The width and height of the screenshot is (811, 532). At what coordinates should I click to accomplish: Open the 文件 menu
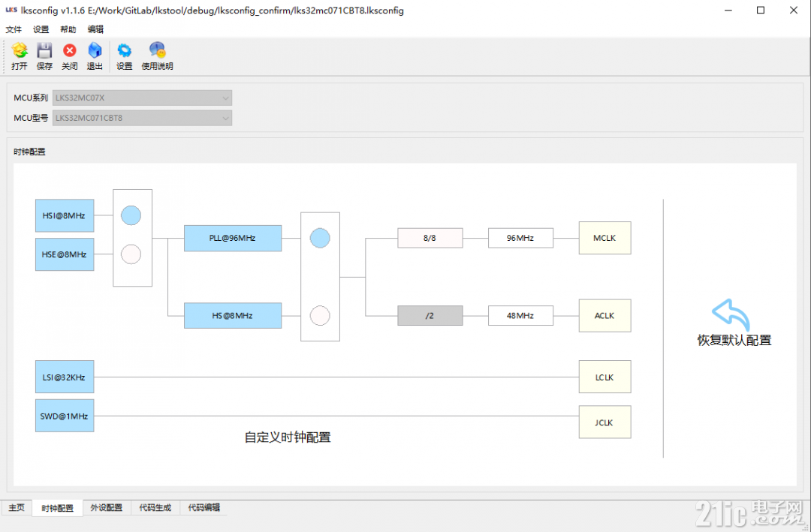tap(14, 29)
